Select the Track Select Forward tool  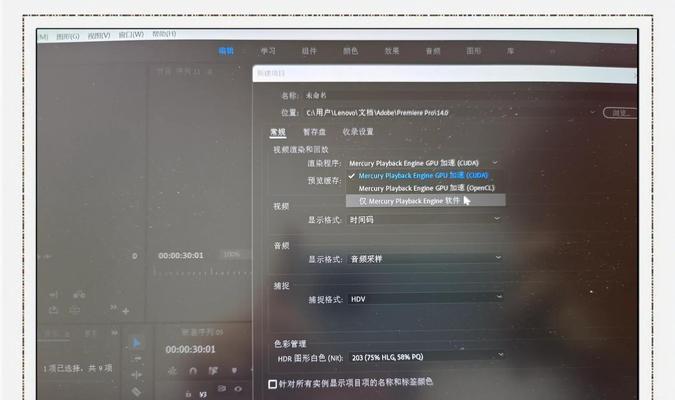point(136,358)
